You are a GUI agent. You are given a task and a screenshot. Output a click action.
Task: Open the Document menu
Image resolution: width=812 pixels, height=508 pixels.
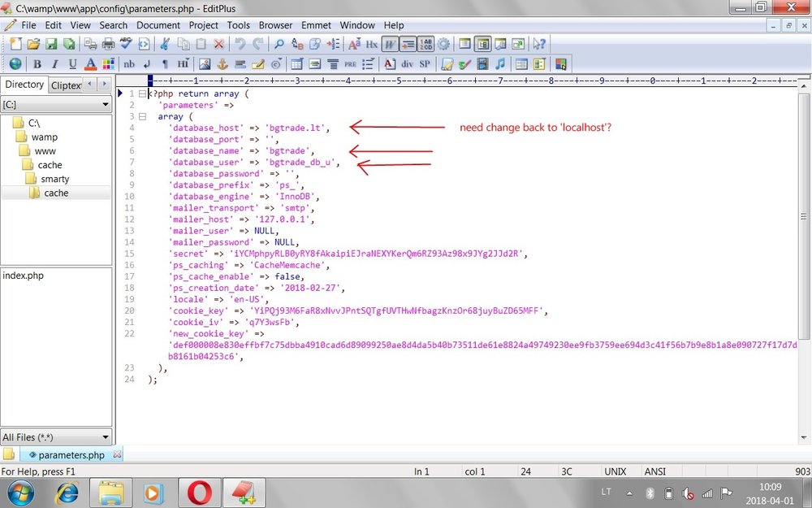point(158,25)
